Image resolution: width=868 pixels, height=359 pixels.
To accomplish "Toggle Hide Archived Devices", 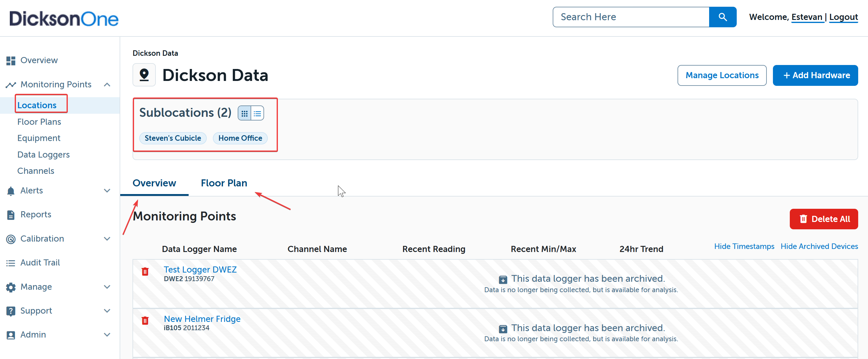I will pos(819,246).
